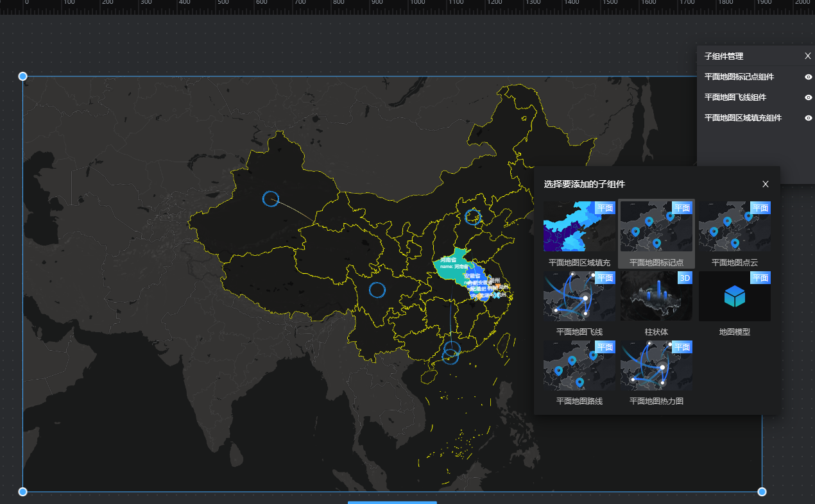
Task: Select 平面地图标记点组件 in the list
Action: tap(739, 77)
